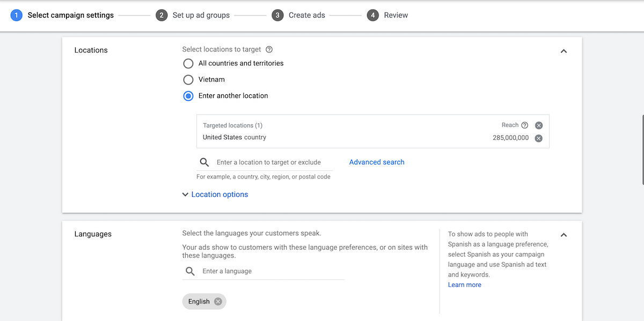Focus the location to target or exclude field
644x321 pixels.
click(271, 162)
